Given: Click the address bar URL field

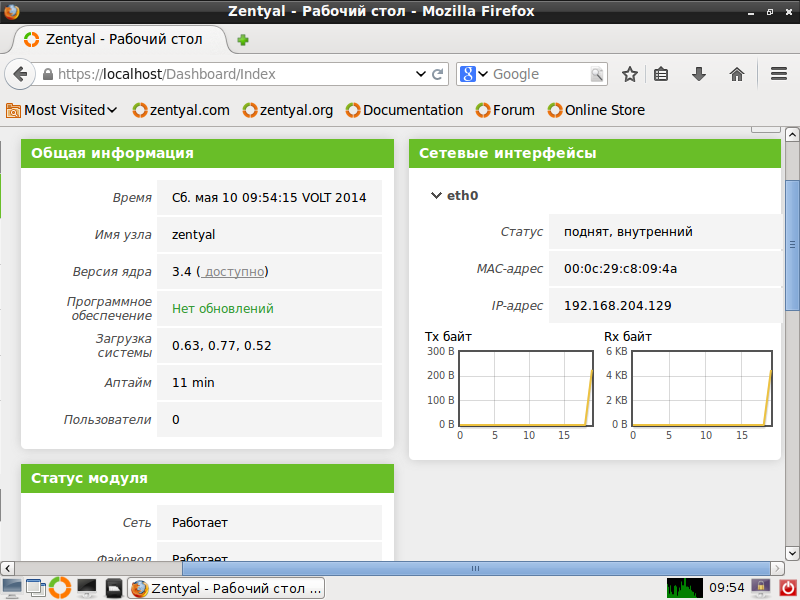Looking at the screenshot, I should (235, 74).
